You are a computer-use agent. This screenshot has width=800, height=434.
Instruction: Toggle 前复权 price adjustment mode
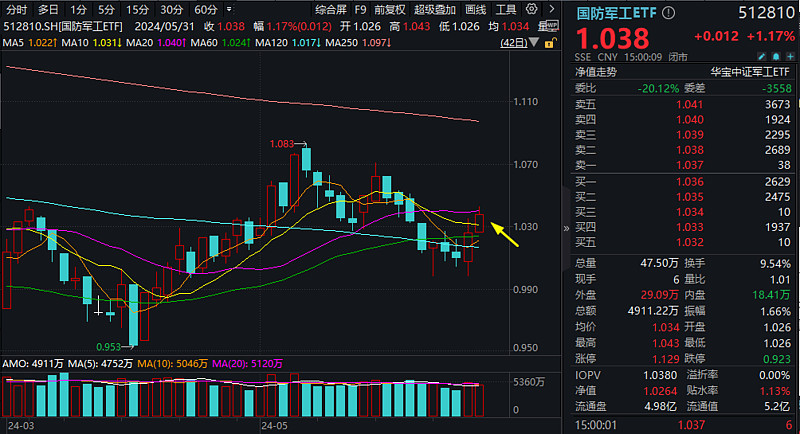(x=390, y=10)
